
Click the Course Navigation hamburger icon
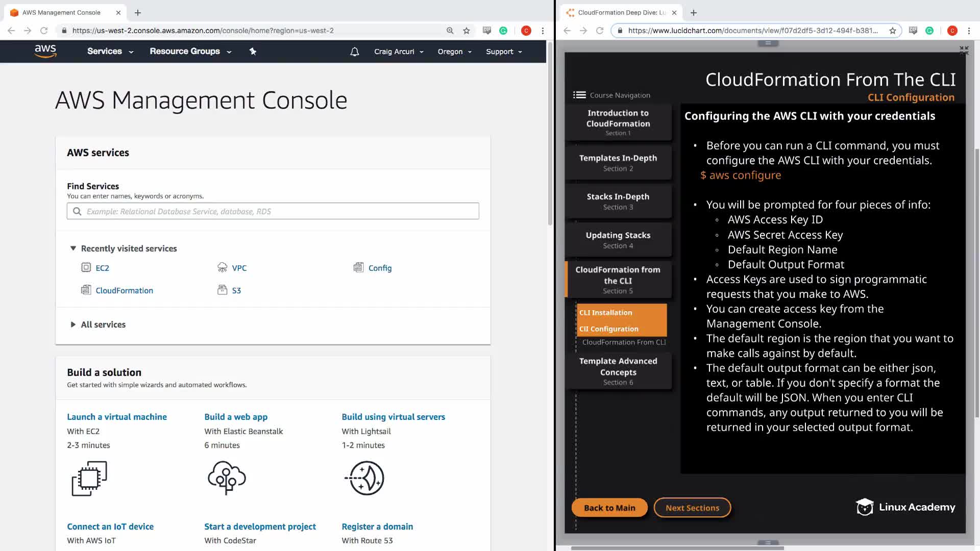pyautogui.click(x=579, y=95)
